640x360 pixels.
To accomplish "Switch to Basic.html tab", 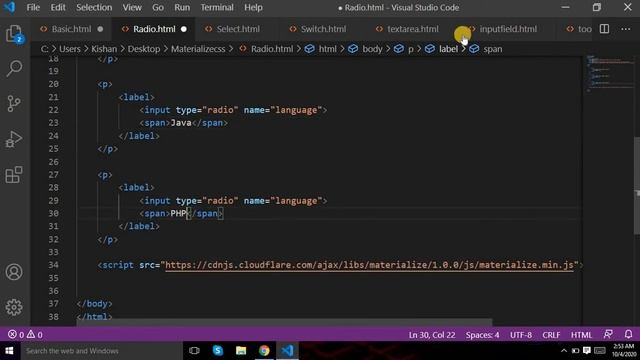I will [x=71, y=29].
